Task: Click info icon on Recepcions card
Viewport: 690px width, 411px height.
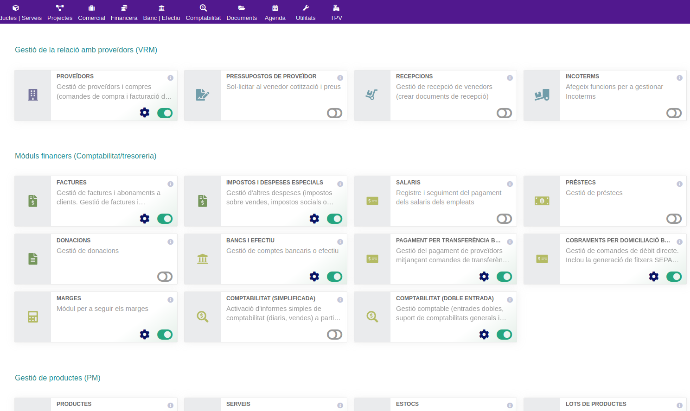Action: (x=509, y=77)
